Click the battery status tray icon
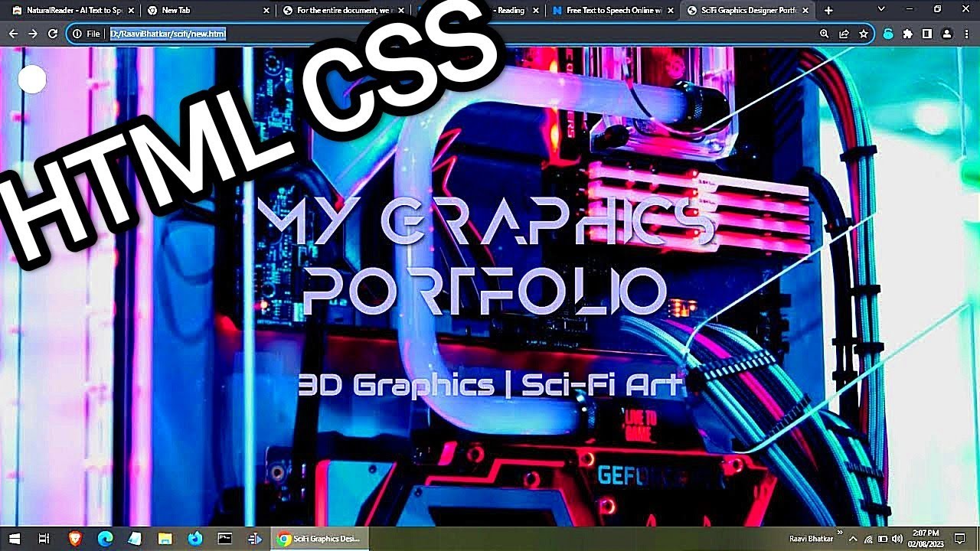980x551 pixels. (883, 539)
